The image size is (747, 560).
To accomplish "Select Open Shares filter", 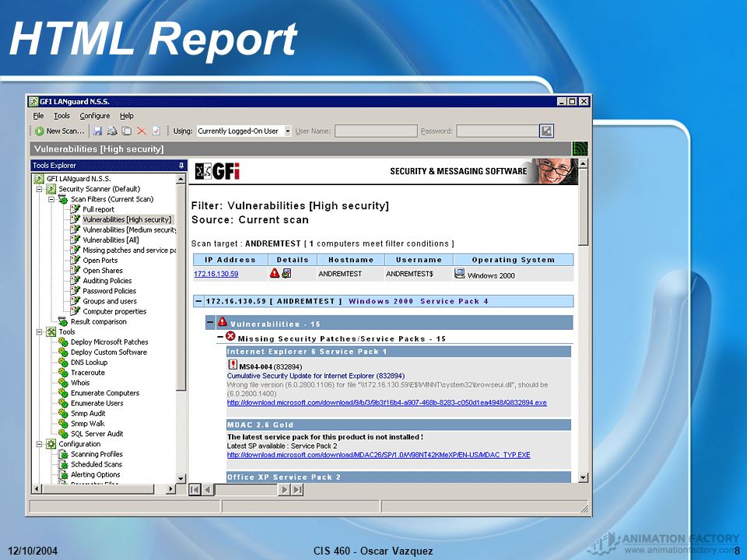I will pos(103,271).
